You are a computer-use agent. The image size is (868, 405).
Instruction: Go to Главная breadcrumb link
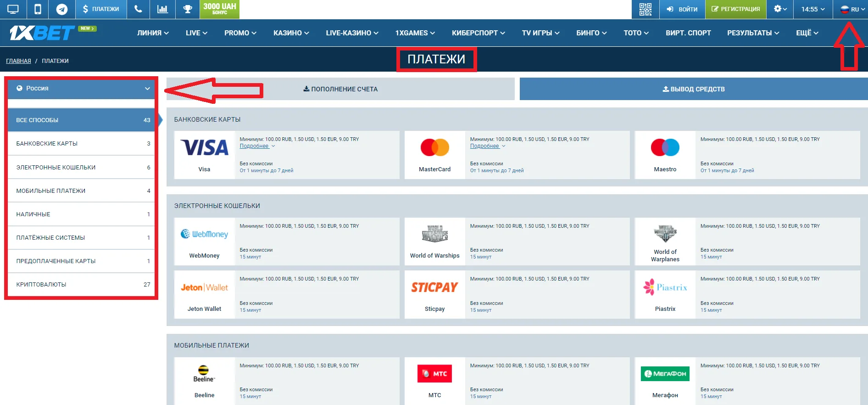(18, 61)
